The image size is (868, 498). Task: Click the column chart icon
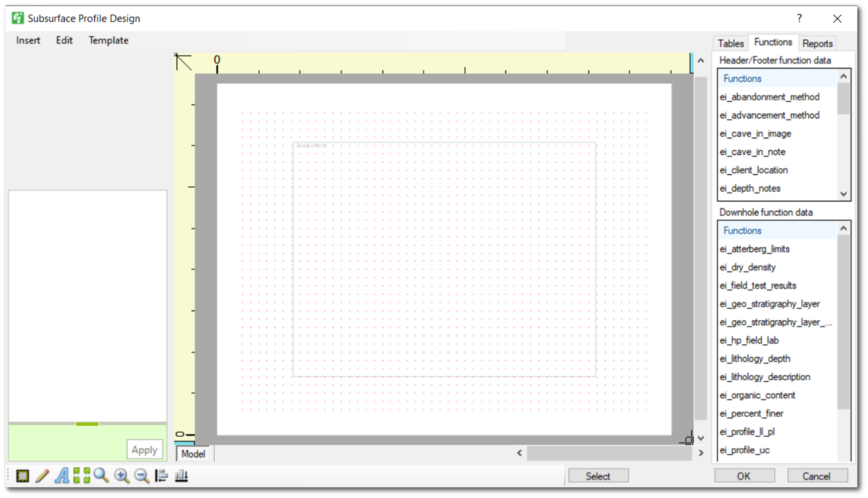point(181,476)
